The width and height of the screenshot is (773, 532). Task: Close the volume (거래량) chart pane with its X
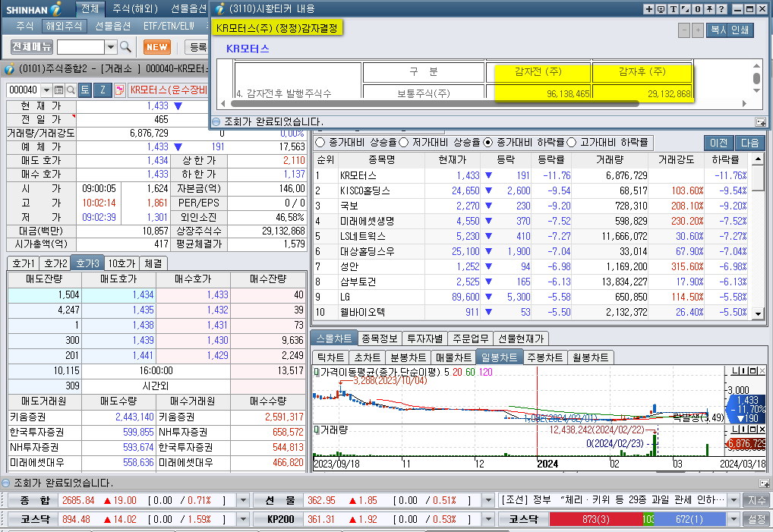point(762,430)
